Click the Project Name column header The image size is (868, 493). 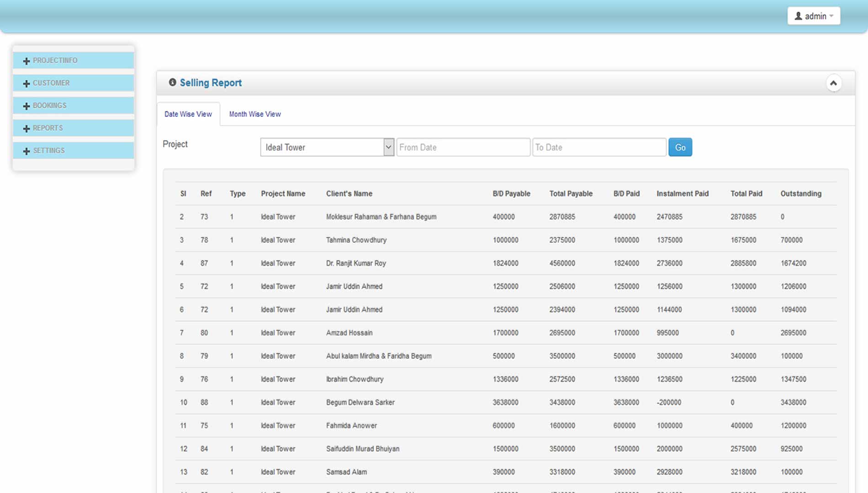pos(283,194)
